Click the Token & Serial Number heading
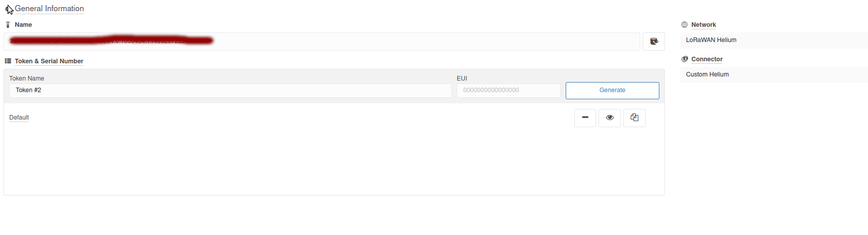This screenshot has width=868, height=235. pyautogui.click(x=49, y=61)
